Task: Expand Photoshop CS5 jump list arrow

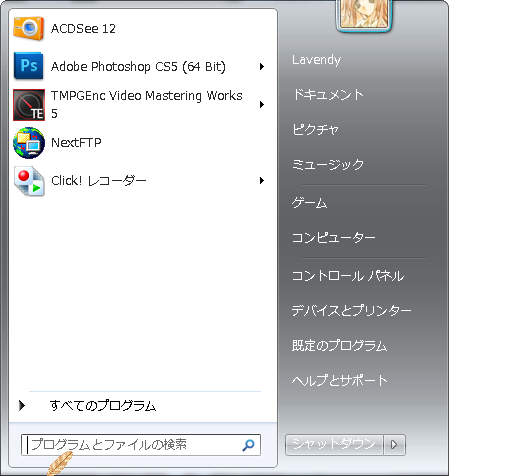Action: point(262,67)
